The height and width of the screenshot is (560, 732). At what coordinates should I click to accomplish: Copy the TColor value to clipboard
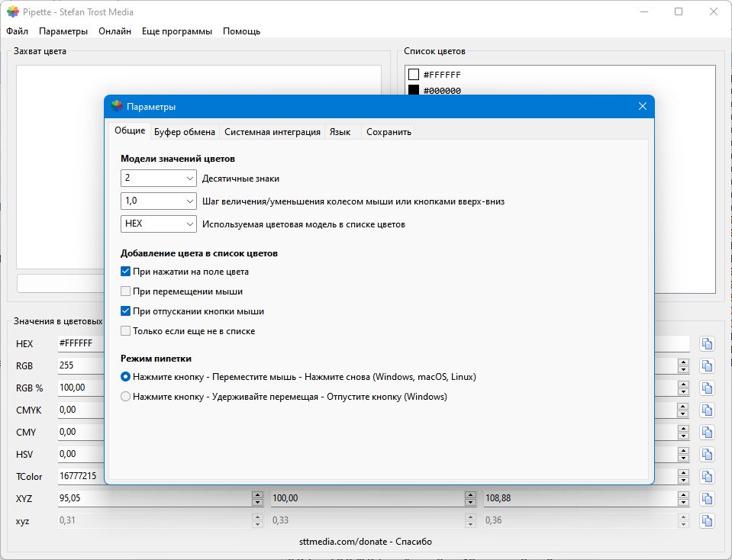(x=708, y=477)
